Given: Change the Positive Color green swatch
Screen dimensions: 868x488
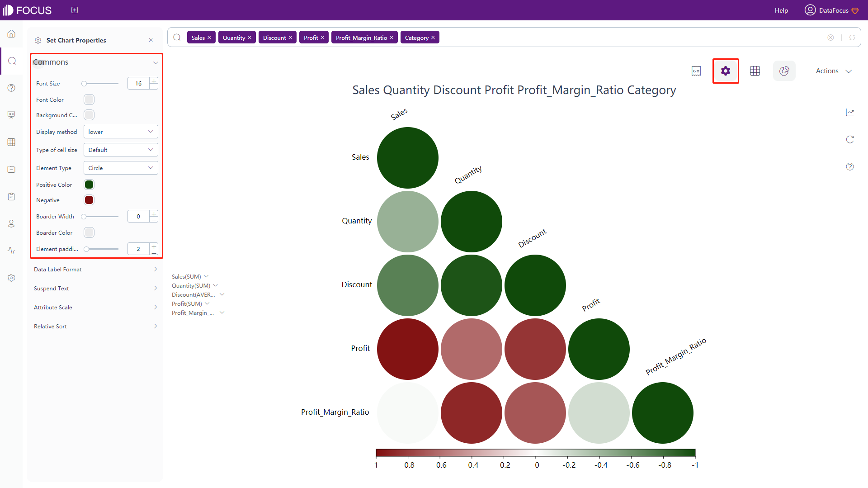Looking at the screenshot, I should click(89, 185).
